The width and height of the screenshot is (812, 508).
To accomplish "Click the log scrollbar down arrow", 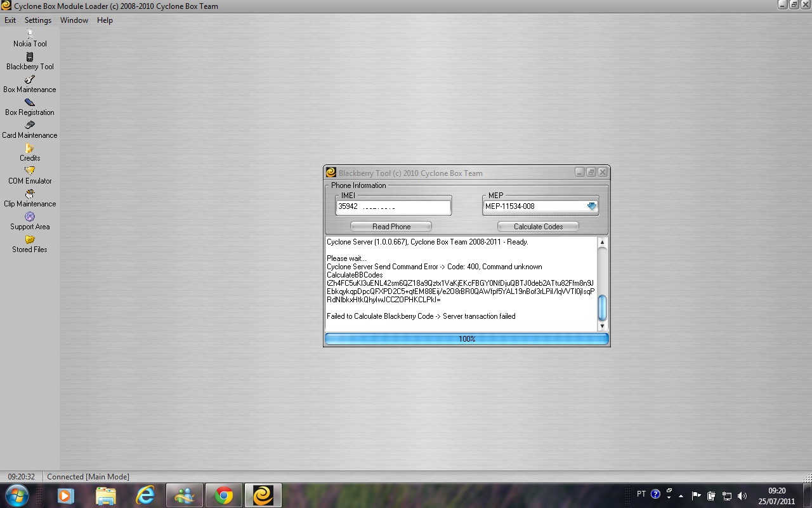I will tap(602, 326).
